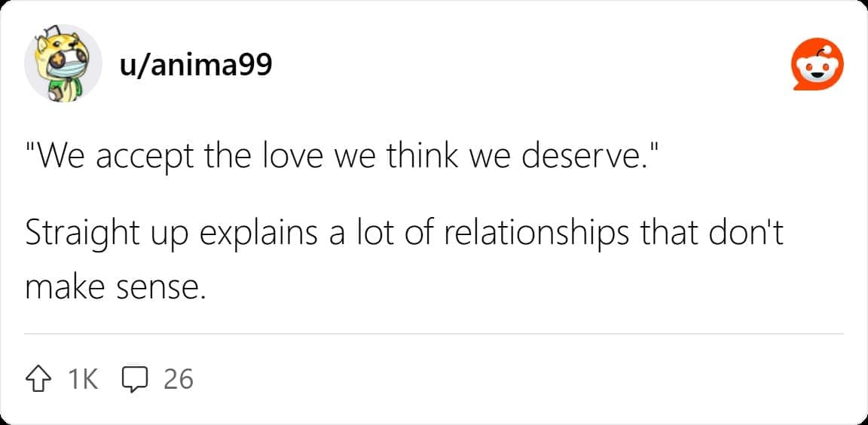Screen dimensions: 868x425
Task: Visit the u/anima99 username link
Action: [x=196, y=66]
